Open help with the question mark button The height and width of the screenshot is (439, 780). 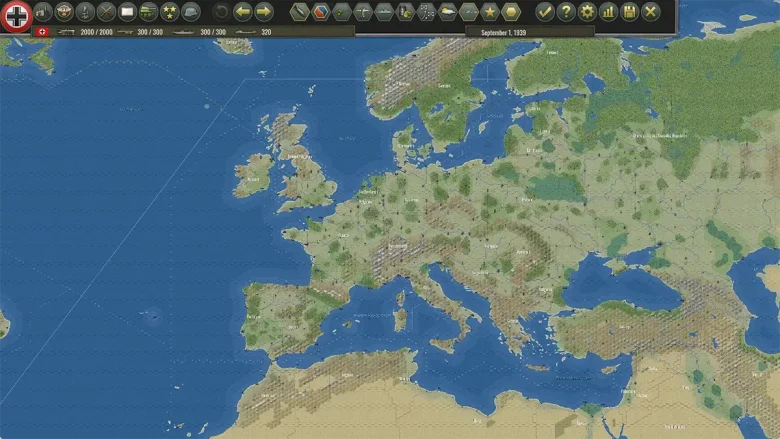566,12
